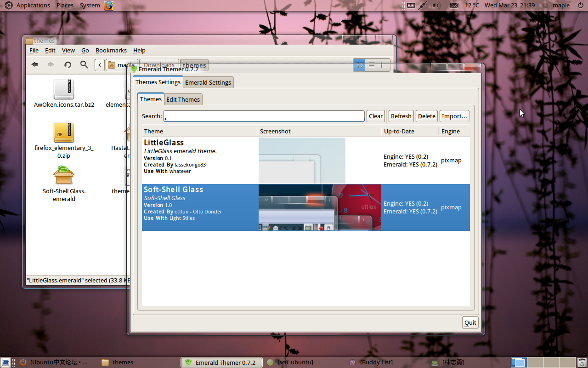Click the theme Search input field
This screenshot has height=368, width=588.
tap(264, 116)
